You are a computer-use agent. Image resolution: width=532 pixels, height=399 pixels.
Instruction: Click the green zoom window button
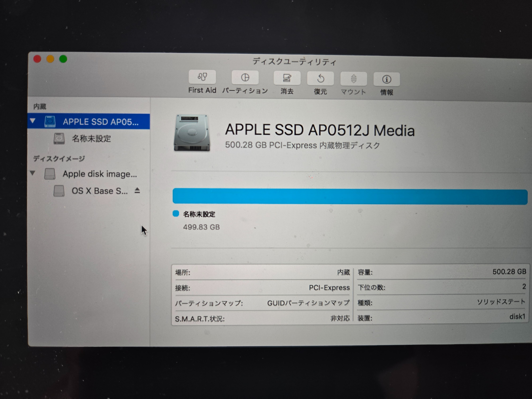point(63,59)
